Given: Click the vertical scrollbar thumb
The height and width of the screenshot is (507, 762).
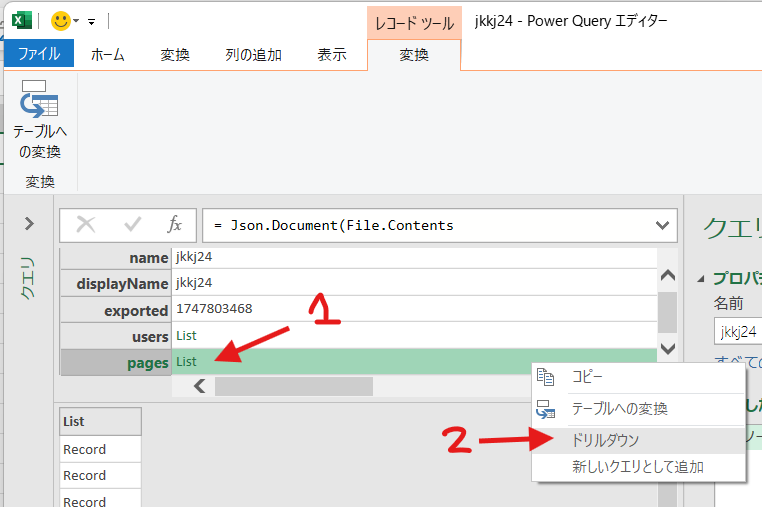Looking at the screenshot, I should 668,312.
